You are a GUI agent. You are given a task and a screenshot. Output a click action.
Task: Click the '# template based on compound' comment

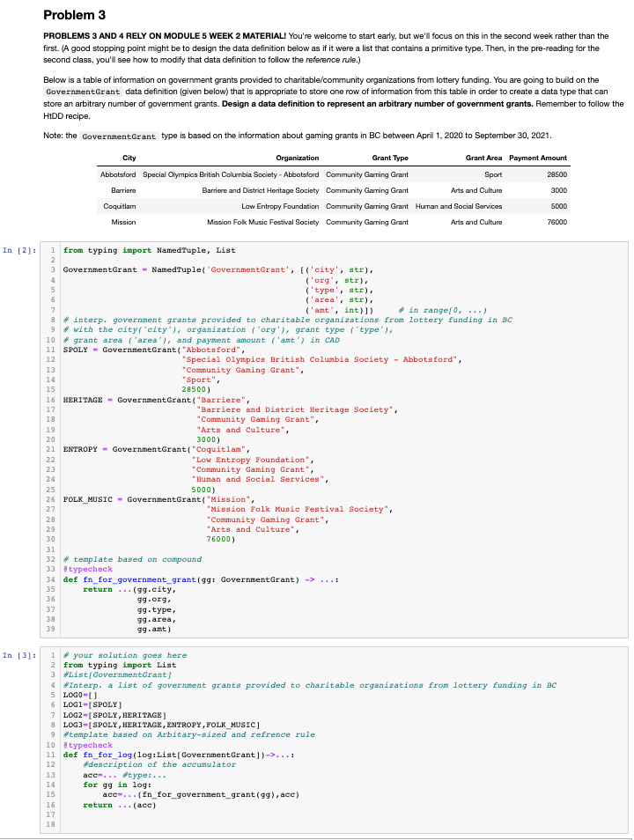[x=132, y=559]
